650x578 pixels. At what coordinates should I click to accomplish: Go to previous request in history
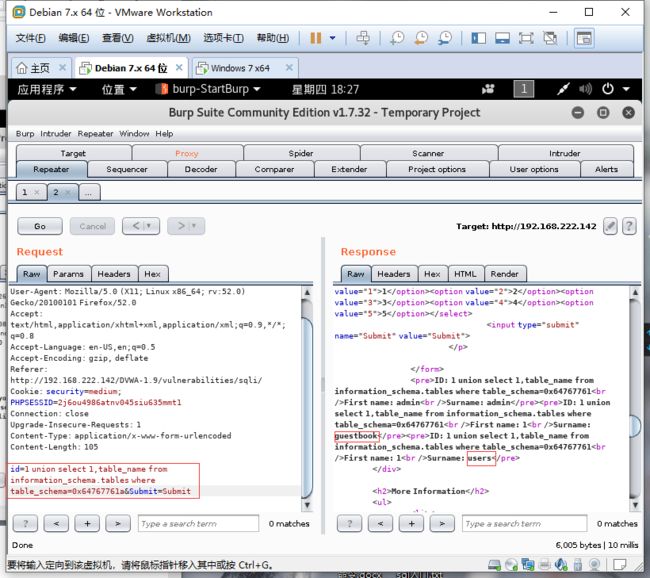[x=136, y=226]
